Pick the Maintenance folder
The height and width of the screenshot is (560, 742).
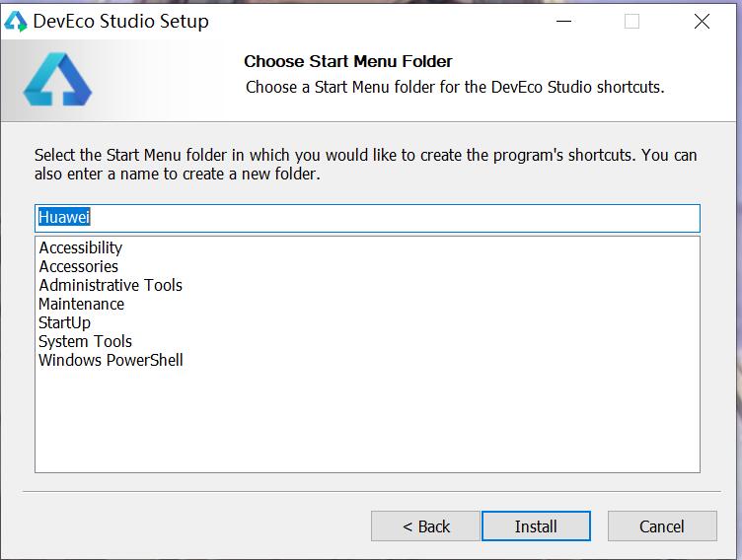tap(82, 304)
